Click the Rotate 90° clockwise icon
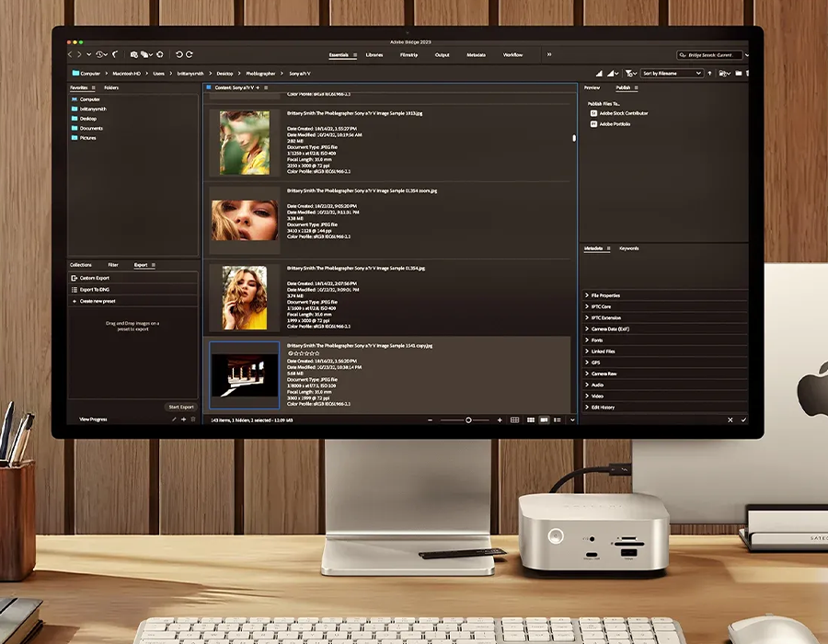The height and width of the screenshot is (644, 828). (190, 55)
